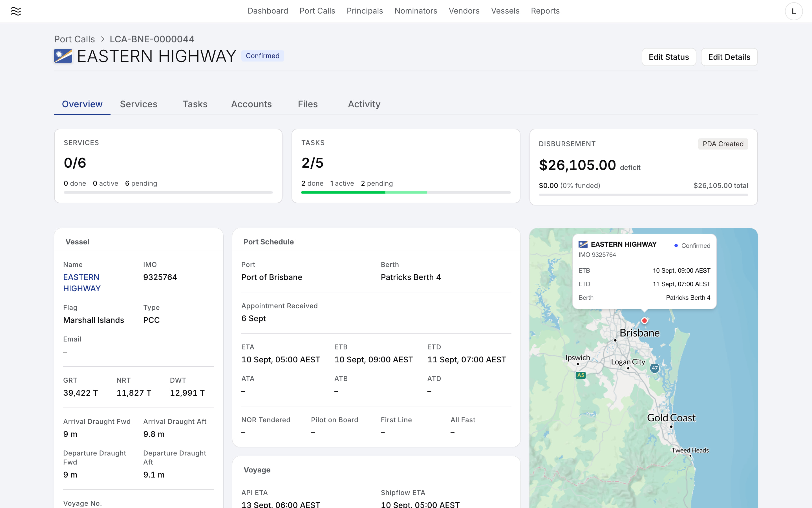
Task: Click Marshall Islands flag value
Action: pyautogui.click(x=94, y=320)
